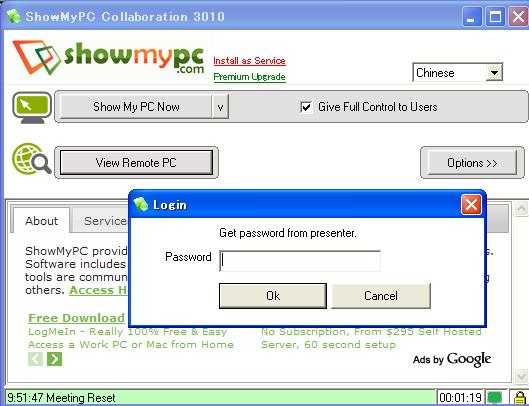529x406 pixels.
Task: Open the Free Download ad link
Action: (x=76, y=318)
